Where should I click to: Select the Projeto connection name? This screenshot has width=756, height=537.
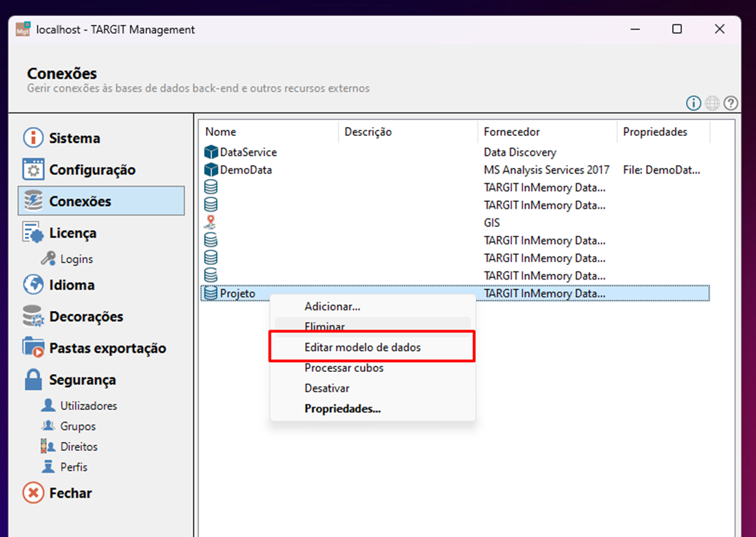coord(238,293)
